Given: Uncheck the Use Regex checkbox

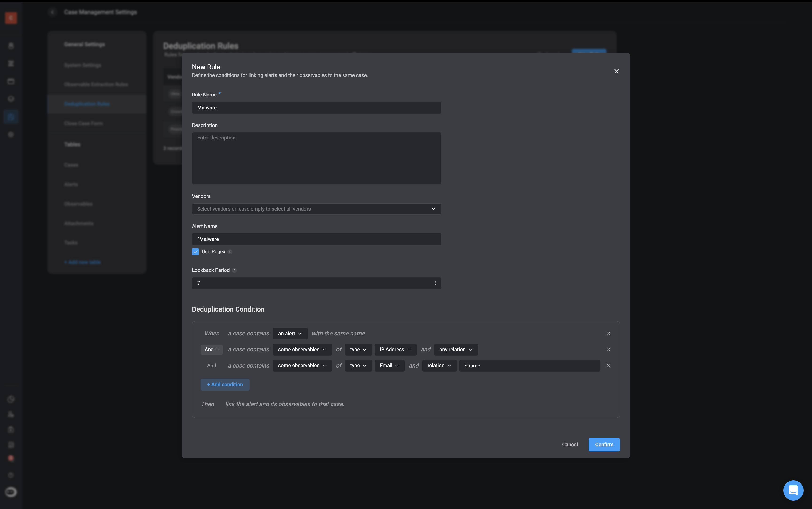Looking at the screenshot, I should coord(195,252).
